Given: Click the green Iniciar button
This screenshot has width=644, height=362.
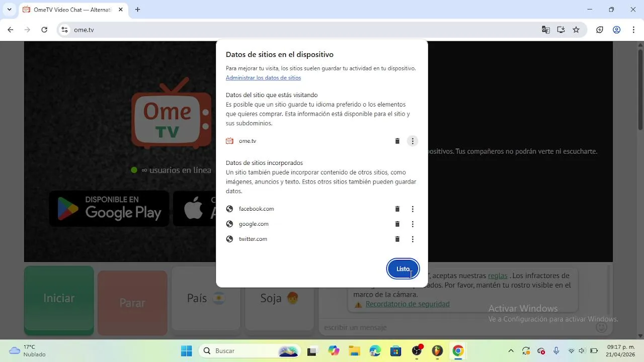Looking at the screenshot, I should point(59,300).
